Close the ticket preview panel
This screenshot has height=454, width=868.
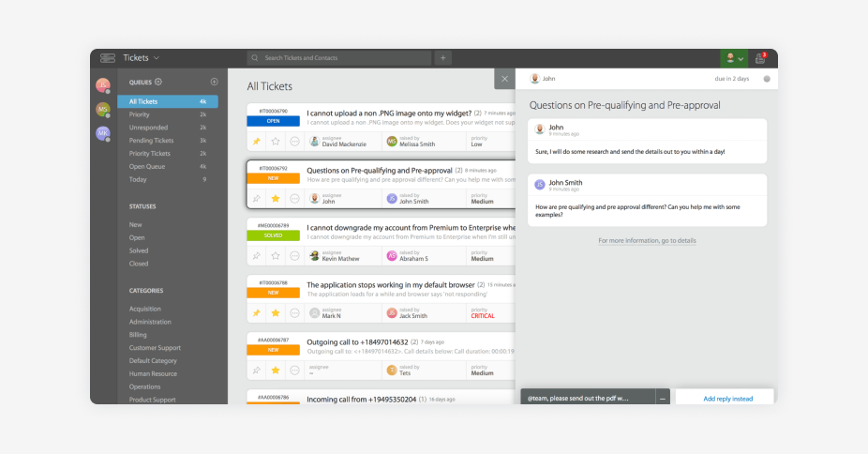tap(504, 80)
